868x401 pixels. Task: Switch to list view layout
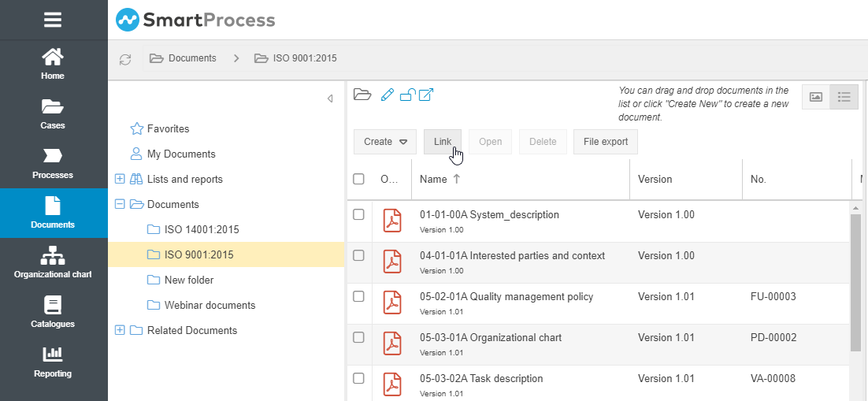tap(844, 97)
